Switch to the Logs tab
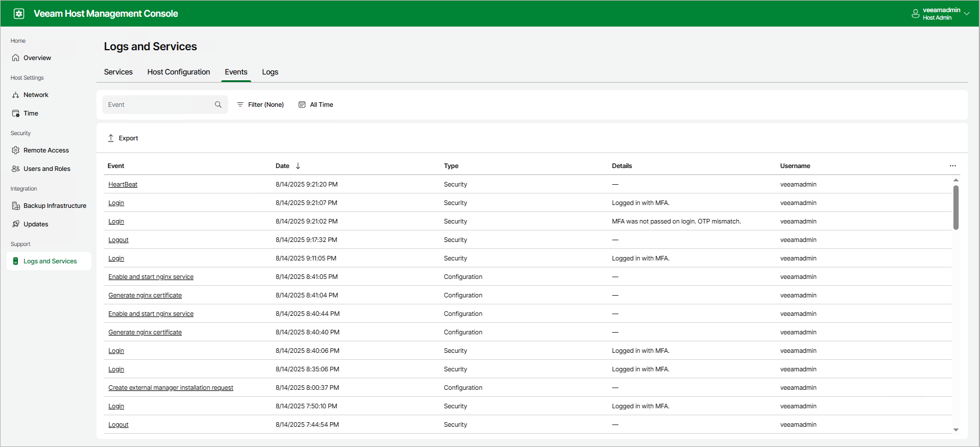980x447 pixels. click(x=270, y=72)
